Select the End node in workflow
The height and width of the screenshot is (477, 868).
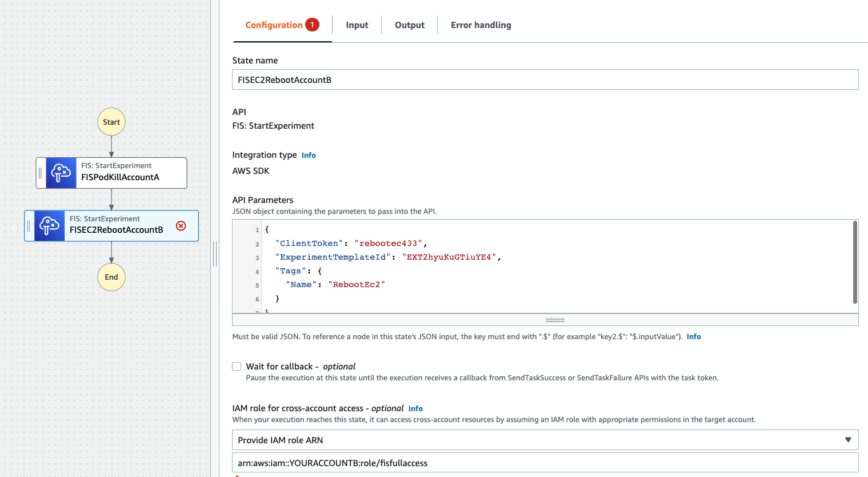[111, 277]
